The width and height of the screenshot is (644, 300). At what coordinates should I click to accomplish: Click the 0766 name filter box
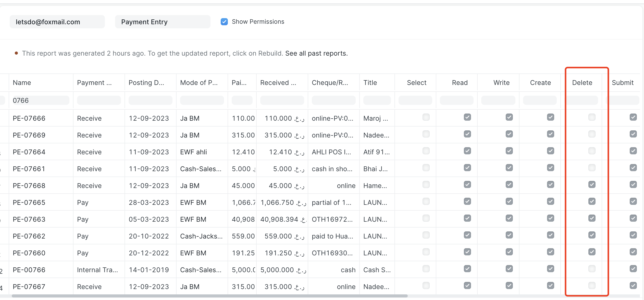pyautogui.click(x=40, y=100)
